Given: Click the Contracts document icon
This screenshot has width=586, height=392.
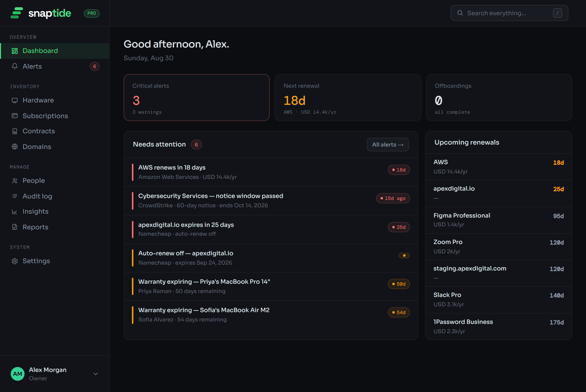Looking at the screenshot, I should tap(15, 131).
